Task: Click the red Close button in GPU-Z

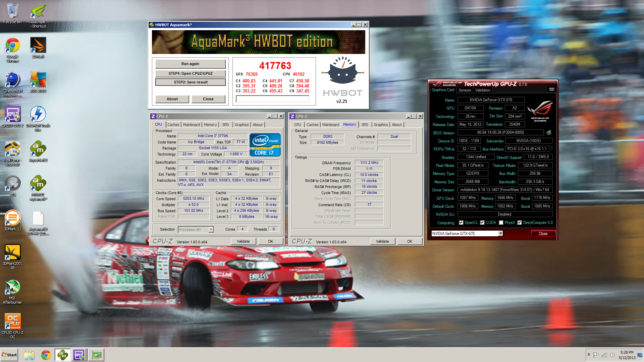Action: pos(543,234)
